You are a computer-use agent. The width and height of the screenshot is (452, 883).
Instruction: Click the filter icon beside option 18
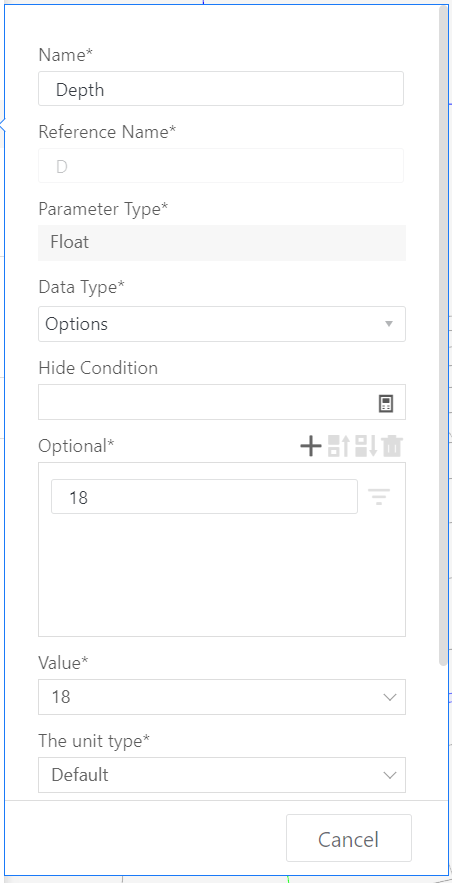point(379,497)
